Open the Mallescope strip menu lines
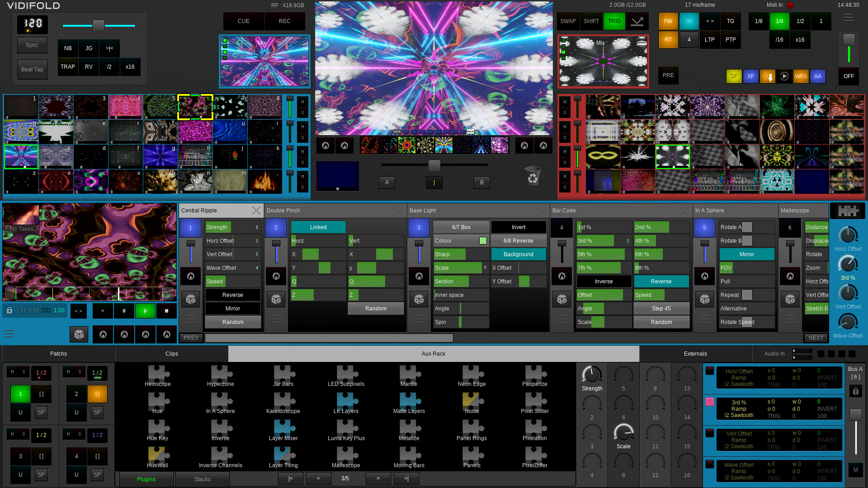 pos(791,319)
